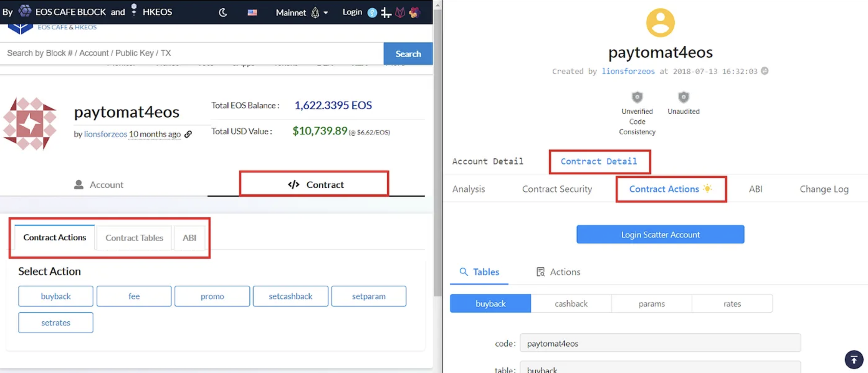Choose the fee action button
This screenshot has height=373, width=868.
click(x=134, y=296)
